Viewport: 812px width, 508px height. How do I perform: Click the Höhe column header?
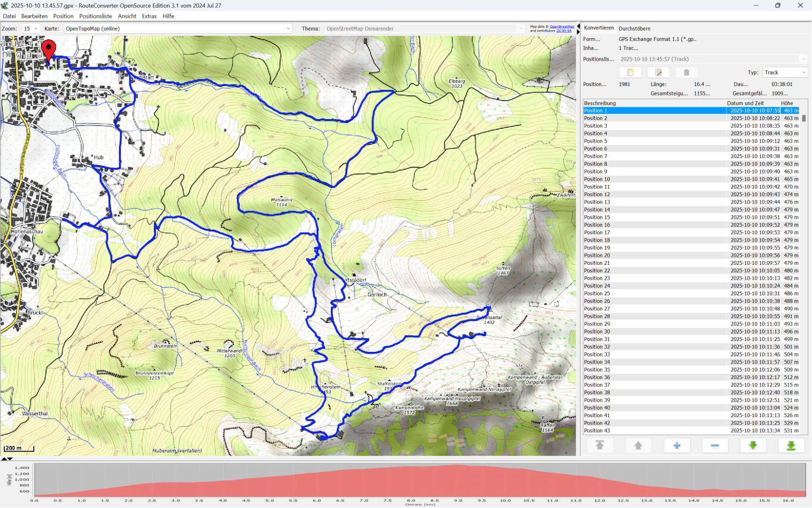pos(787,103)
